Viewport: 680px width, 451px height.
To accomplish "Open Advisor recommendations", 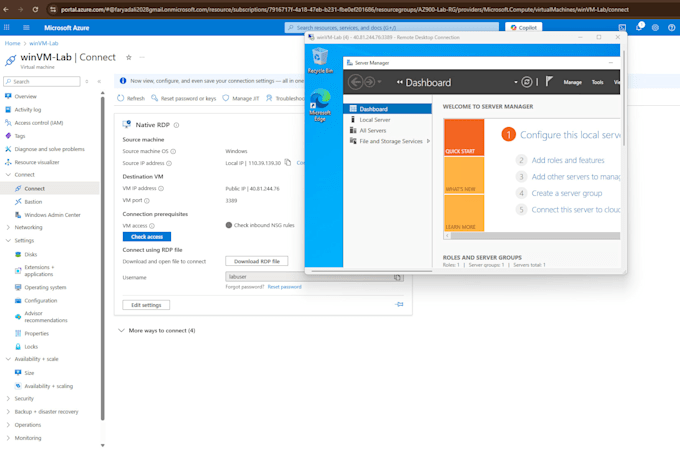I will (x=46, y=317).
